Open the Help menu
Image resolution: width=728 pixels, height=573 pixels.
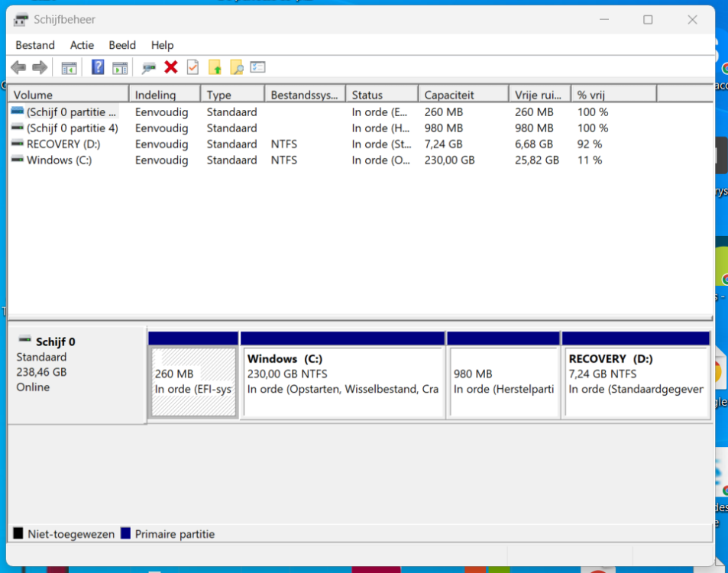click(x=162, y=45)
